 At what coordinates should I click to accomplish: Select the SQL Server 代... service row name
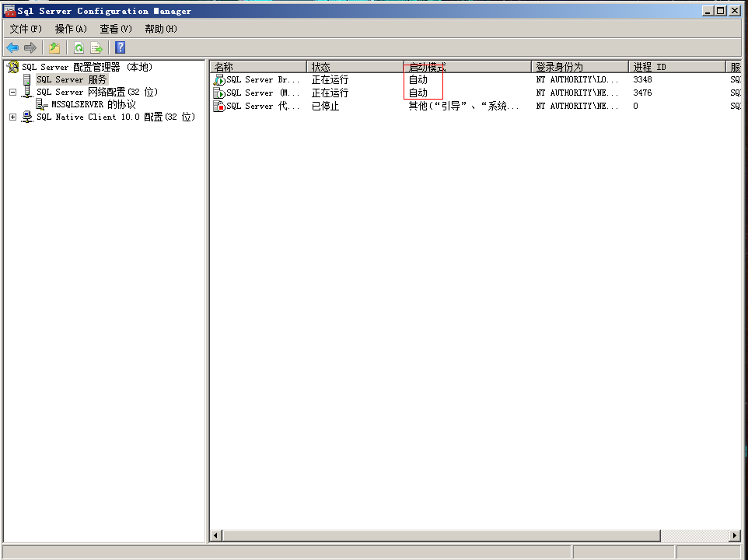[x=263, y=107]
